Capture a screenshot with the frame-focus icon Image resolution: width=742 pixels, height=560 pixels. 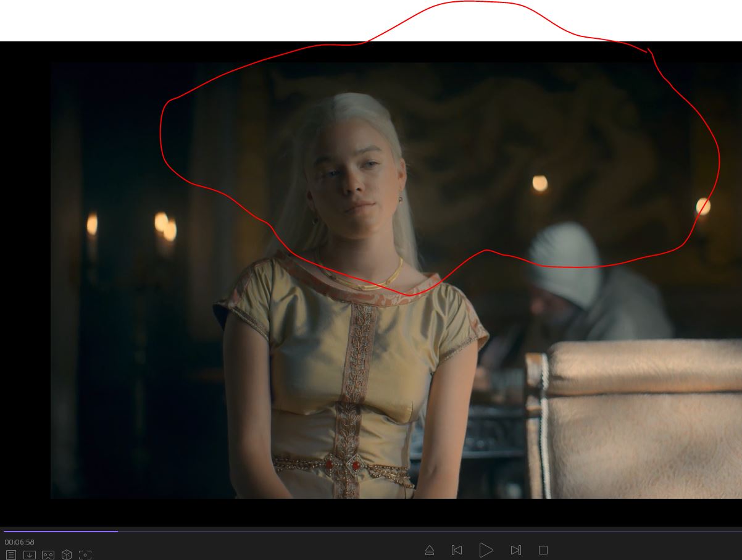click(x=85, y=555)
